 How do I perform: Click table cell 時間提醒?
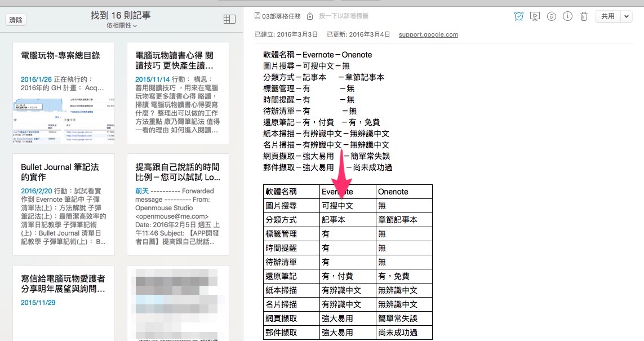pyautogui.click(x=292, y=248)
